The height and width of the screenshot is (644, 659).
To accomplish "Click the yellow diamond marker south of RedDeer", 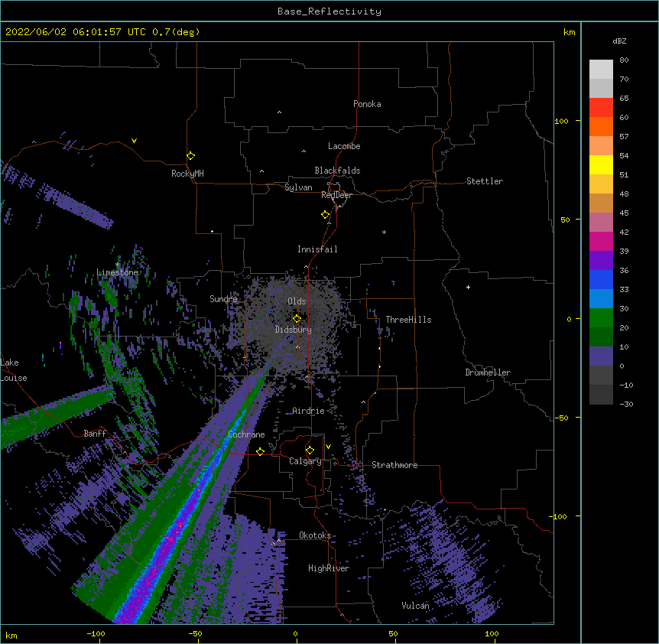I will tap(326, 215).
